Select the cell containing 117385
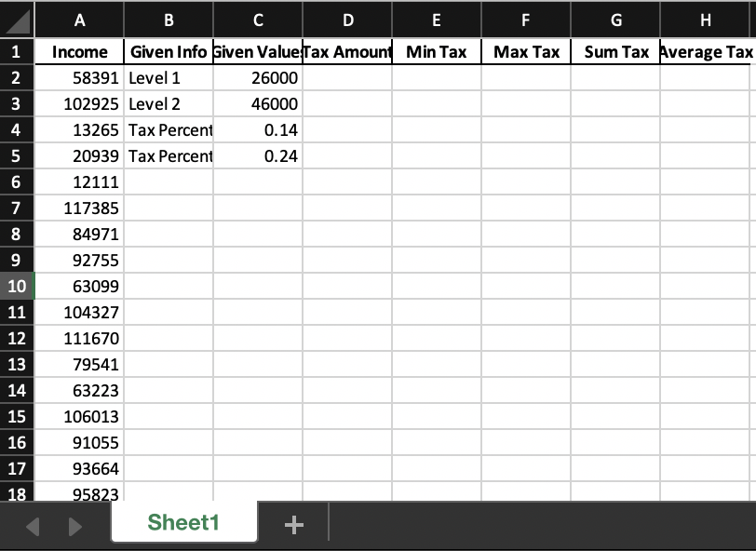Screen dimensions: 756x551 coord(79,208)
